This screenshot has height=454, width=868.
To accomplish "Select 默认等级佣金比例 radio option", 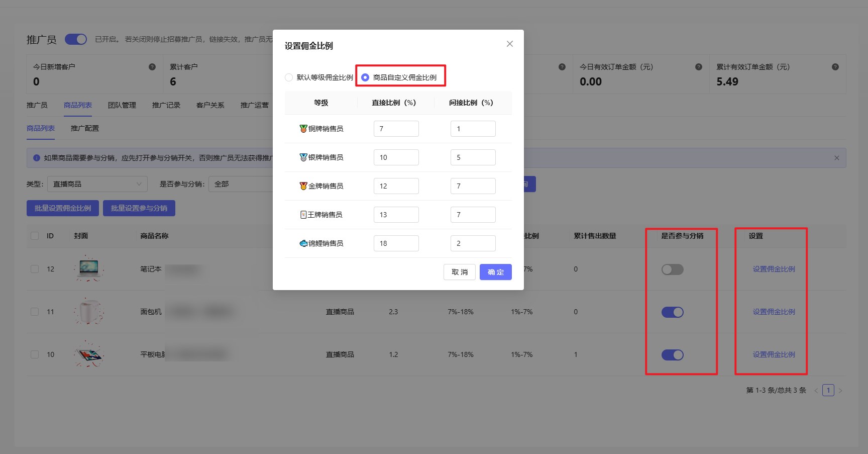I will (289, 77).
